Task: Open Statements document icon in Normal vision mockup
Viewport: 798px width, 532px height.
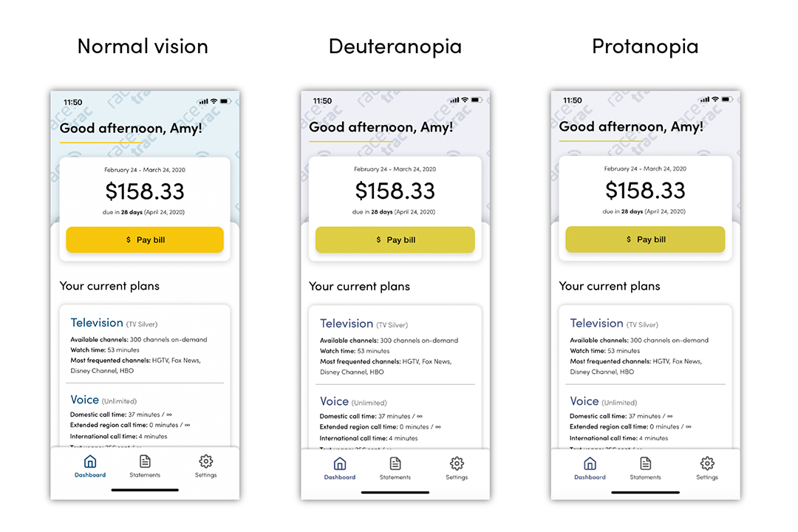Action: click(x=145, y=462)
